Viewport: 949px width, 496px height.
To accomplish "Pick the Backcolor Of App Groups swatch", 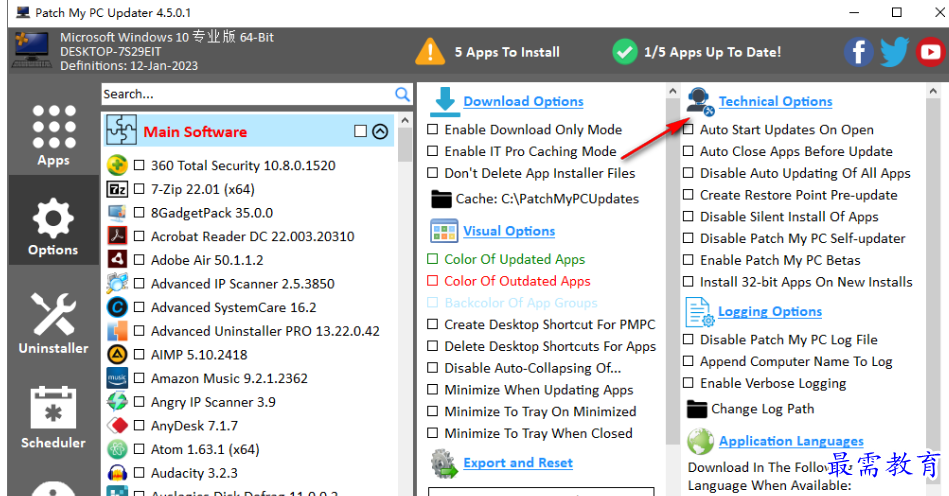I will (433, 302).
